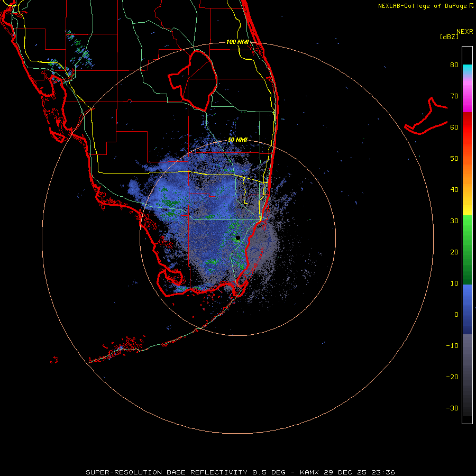Image resolution: width=476 pixels, height=476 pixels.
Task: Click the 50 NMI range ring label
Action: coord(237,140)
